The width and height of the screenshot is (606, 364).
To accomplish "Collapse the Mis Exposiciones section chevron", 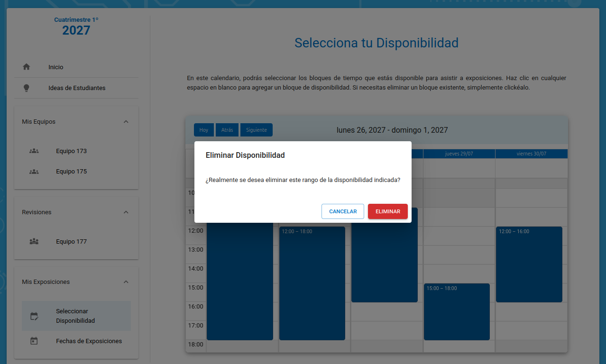I will 126,282.
